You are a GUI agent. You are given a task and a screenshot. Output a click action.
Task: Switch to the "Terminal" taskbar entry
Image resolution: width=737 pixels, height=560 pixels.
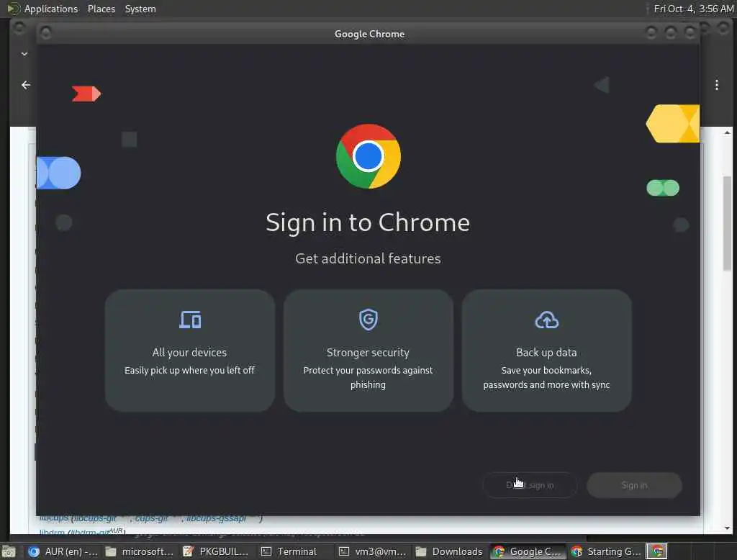(x=289, y=551)
